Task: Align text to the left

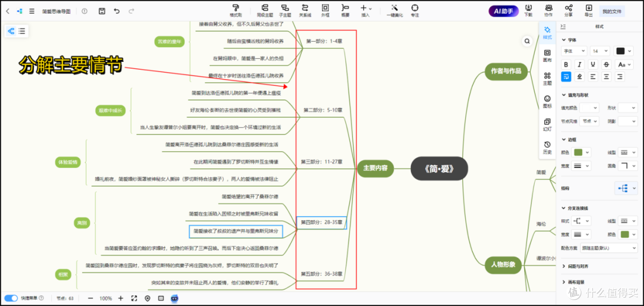Action: pos(593,76)
